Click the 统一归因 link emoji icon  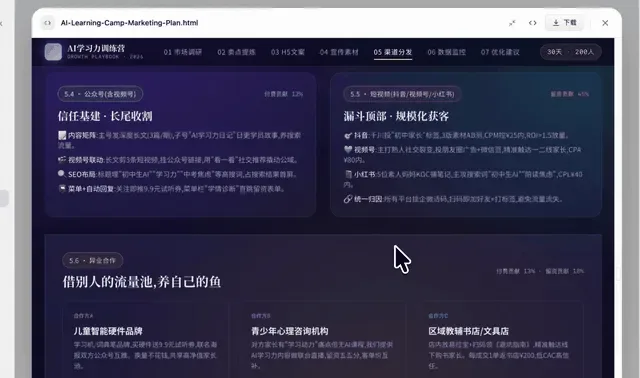(x=348, y=199)
